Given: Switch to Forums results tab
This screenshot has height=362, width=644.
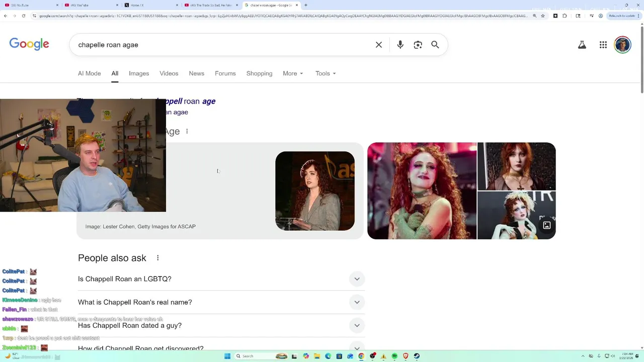Looking at the screenshot, I should 225,73.
